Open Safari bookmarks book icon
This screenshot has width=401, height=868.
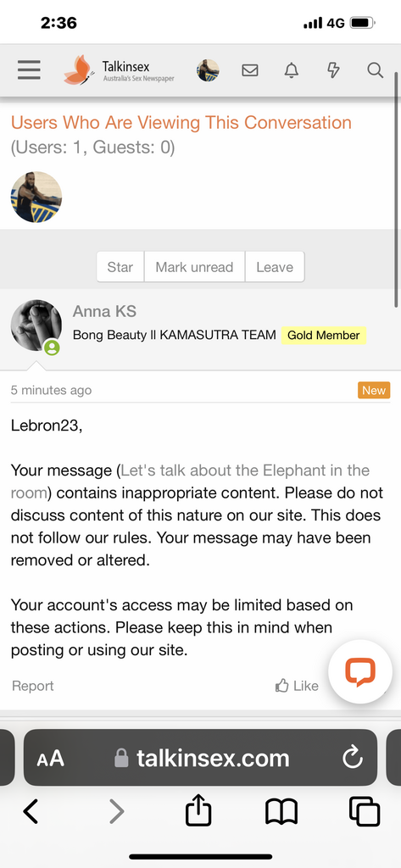point(281,813)
